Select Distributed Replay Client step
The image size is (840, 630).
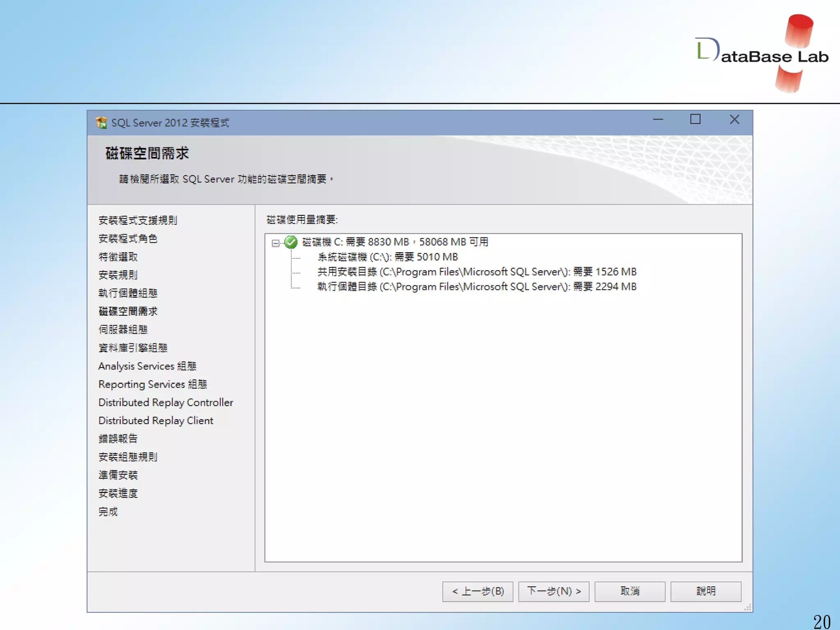[156, 420]
